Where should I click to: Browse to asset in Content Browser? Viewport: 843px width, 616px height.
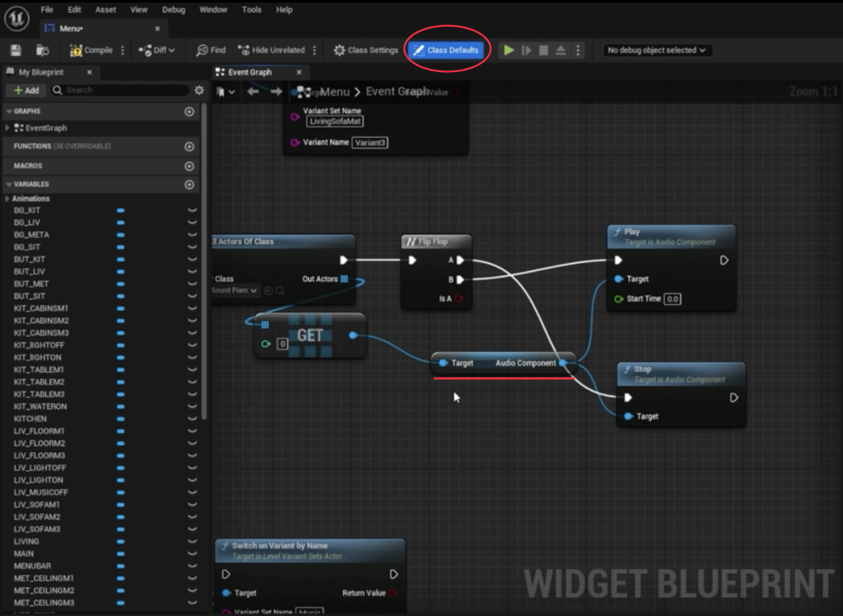click(42, 50)
